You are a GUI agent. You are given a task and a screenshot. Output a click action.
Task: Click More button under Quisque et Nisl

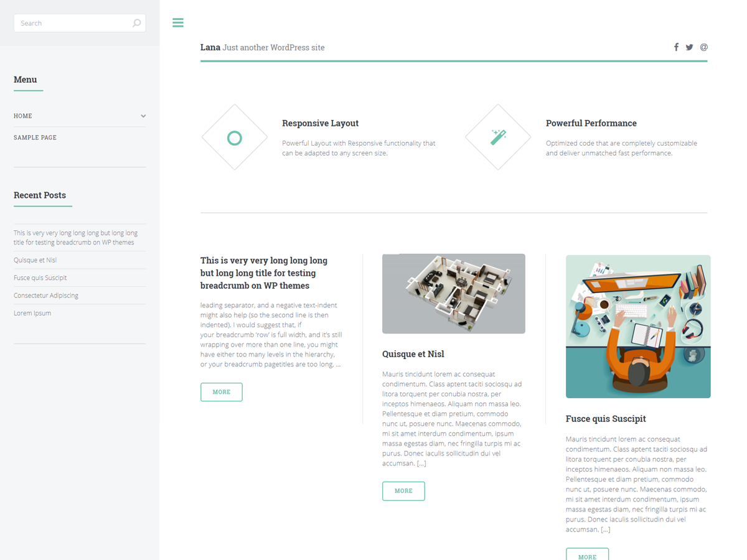pos(403,491)
